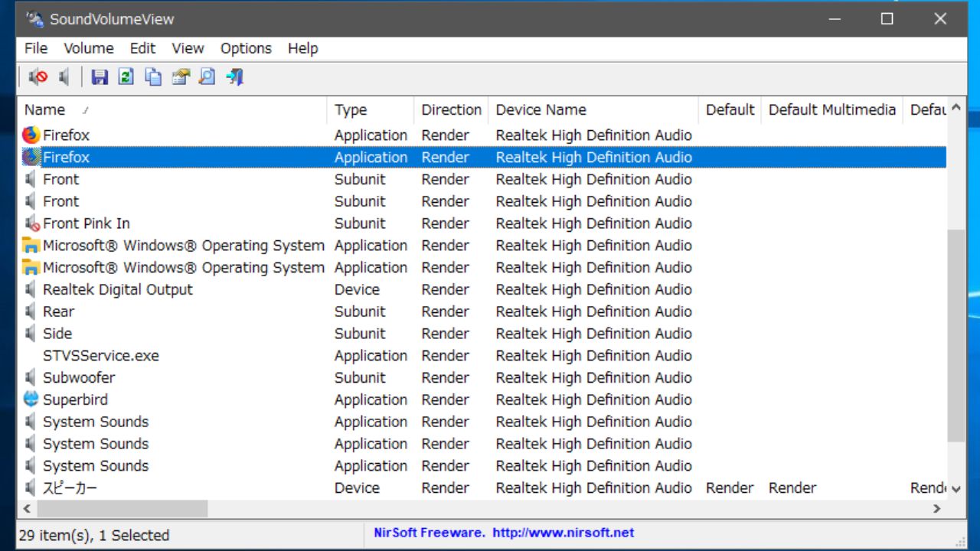Open the Volume menu

(x=89, y=48)
